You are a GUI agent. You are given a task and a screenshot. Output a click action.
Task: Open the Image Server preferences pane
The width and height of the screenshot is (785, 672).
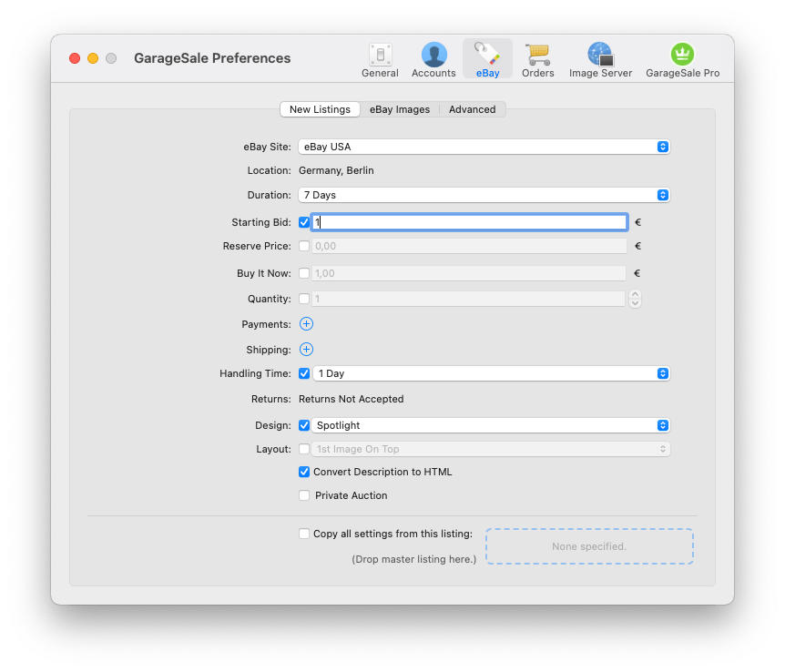coord(600,60)
